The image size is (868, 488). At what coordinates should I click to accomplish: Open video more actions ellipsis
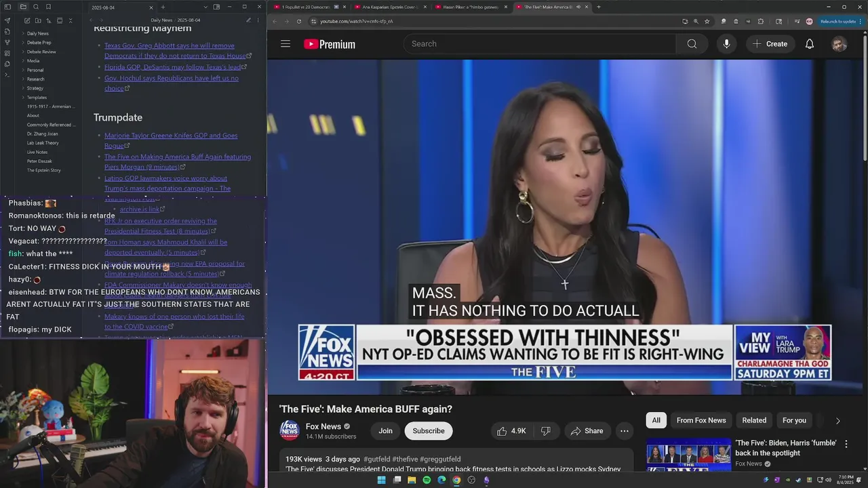click(625, 431)
